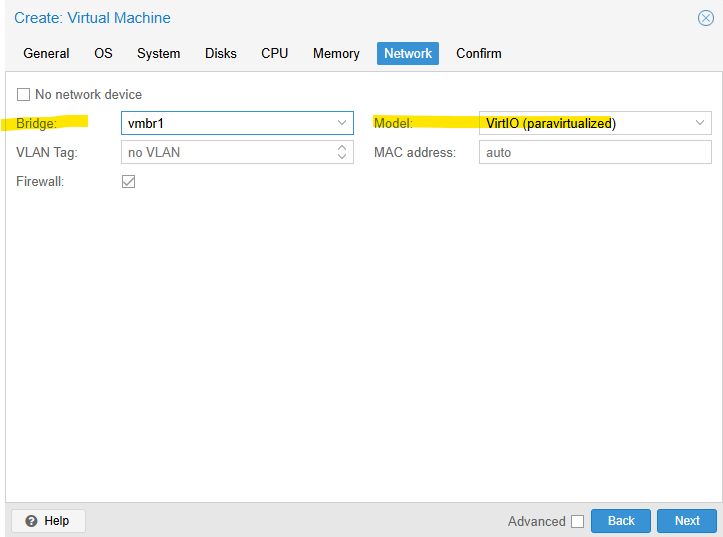Viewport: 723px width, 537px height.
Task: Click into the vmbr1 Bridge text field
Action: [225, 123]
